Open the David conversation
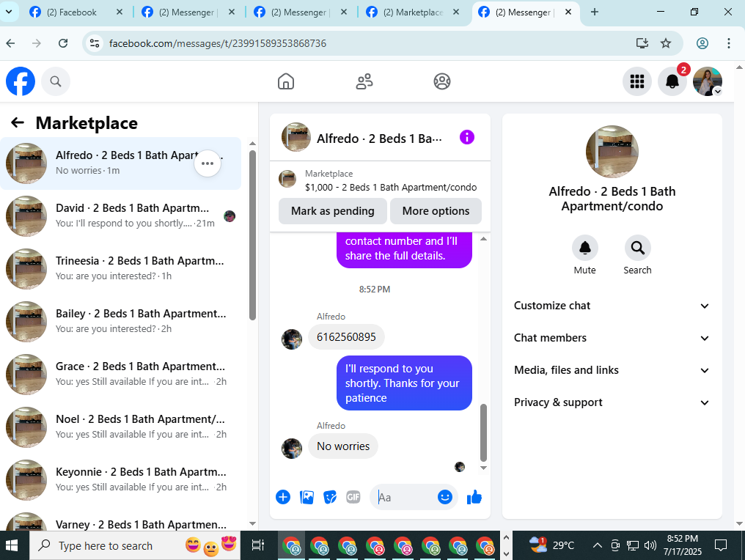The height and width of the screenshot is (560, 745). [x=121, y=216]
